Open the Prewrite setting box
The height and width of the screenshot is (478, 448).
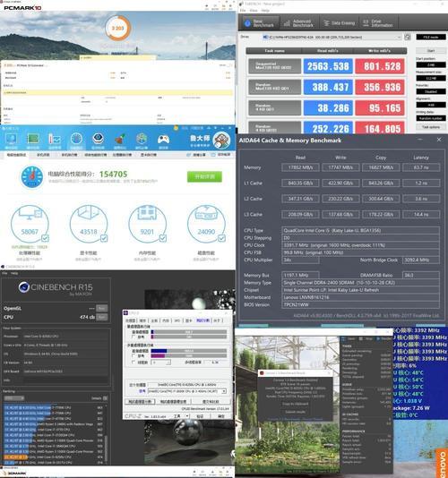click(x=431, y=91)
